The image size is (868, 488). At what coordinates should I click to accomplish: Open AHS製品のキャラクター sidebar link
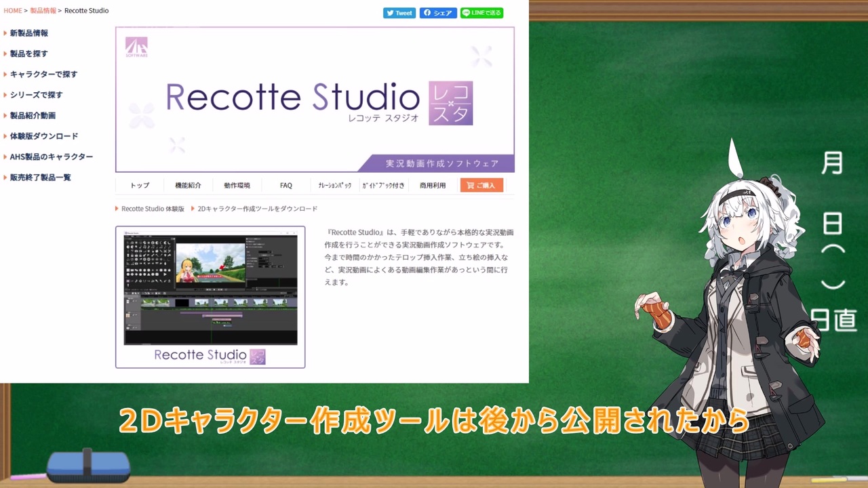[51, 157]
